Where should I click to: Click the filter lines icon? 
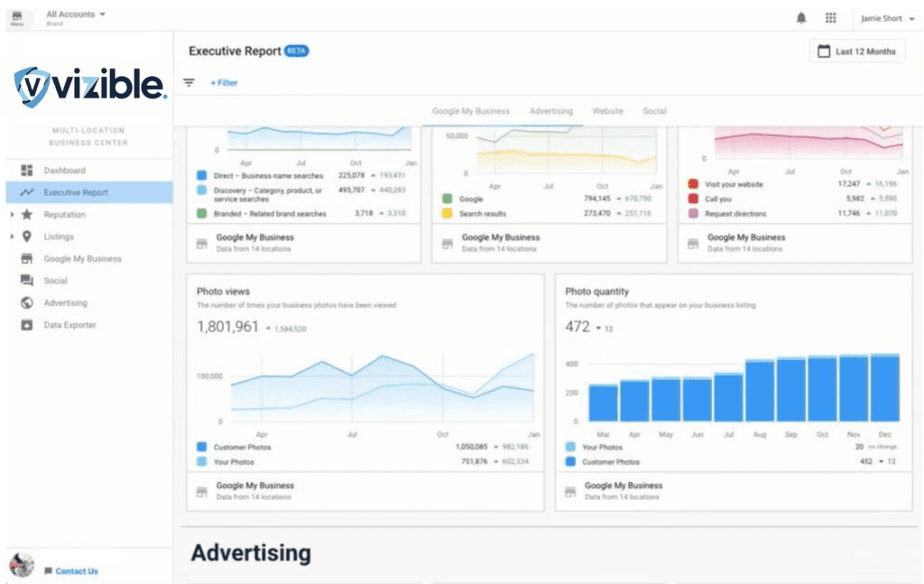(x=189, y=82)
